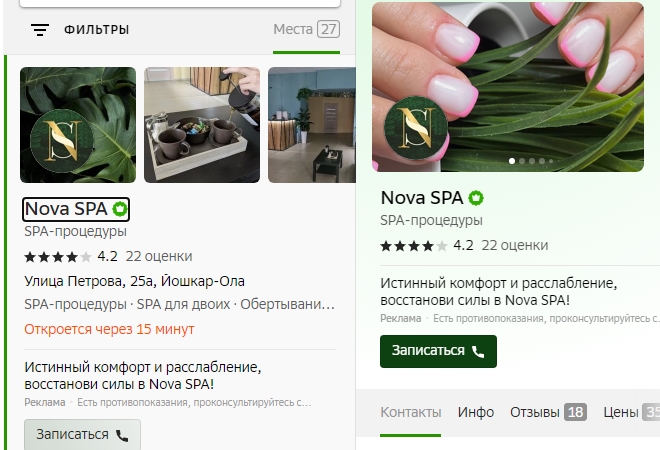Click the Nova SPA round logo on the nails photo
Screen dimensions: 660x450
(x=416, y=128)
